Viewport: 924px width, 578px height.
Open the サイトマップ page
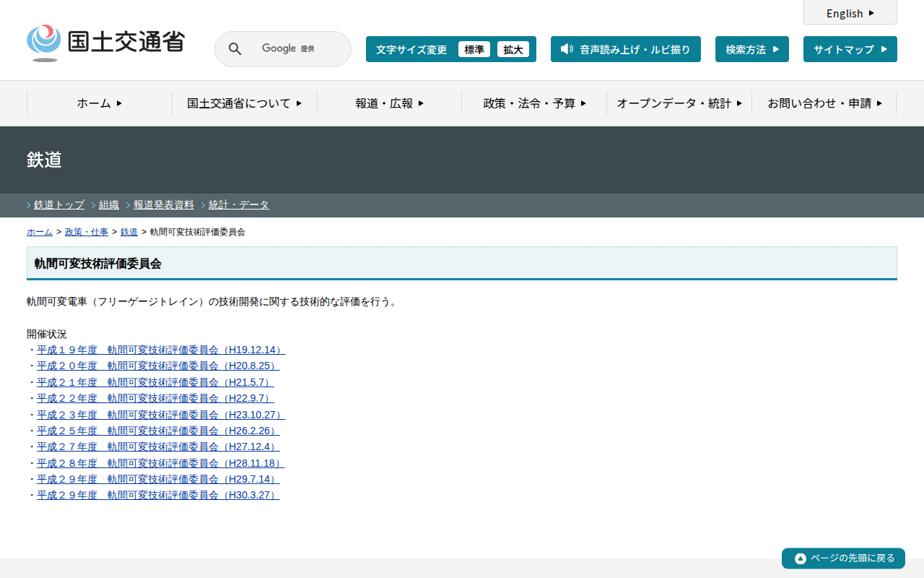click(x=850, y=49)
